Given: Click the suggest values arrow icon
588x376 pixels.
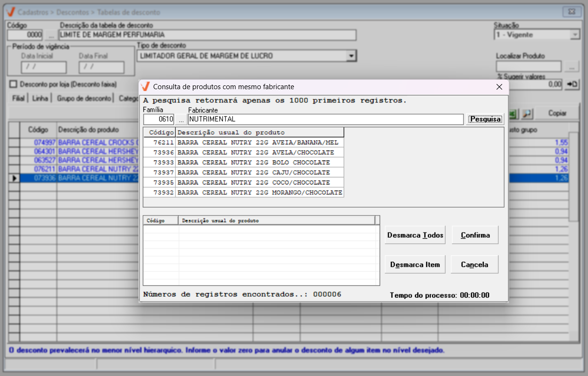Looking at the screenshot, I should 572,84.
